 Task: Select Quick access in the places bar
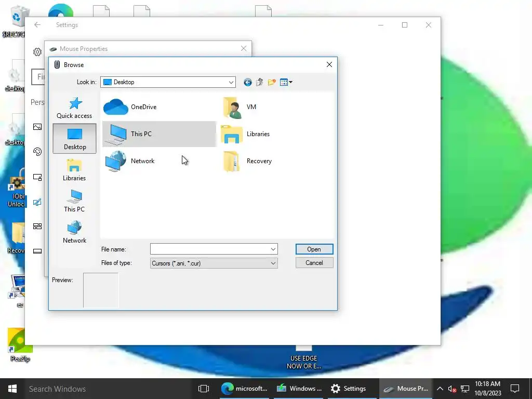tap(74, 108)
